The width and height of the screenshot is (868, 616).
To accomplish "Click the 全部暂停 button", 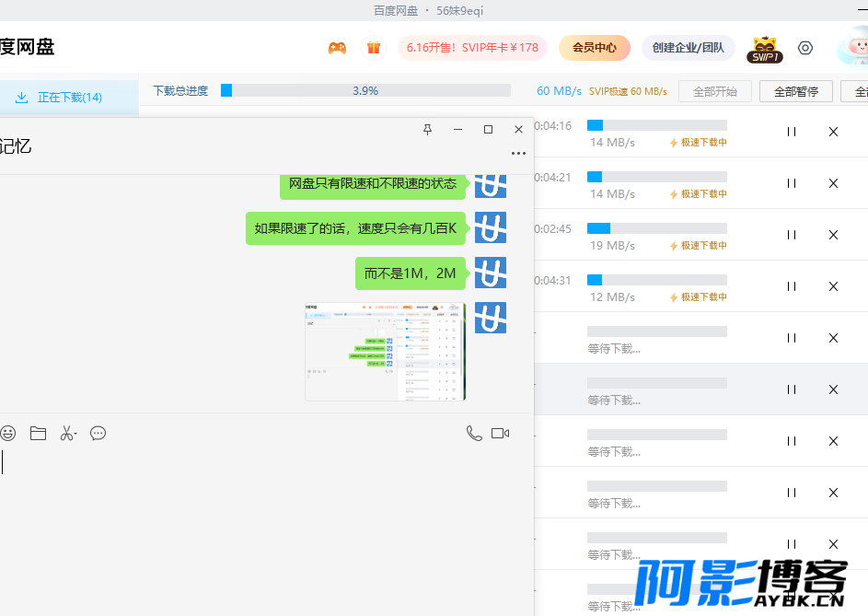I will [x=796, y=91].
